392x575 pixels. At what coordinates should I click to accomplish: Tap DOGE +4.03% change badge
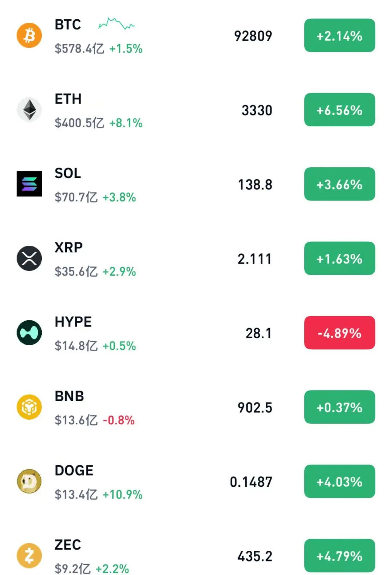(x=339, y=481)
